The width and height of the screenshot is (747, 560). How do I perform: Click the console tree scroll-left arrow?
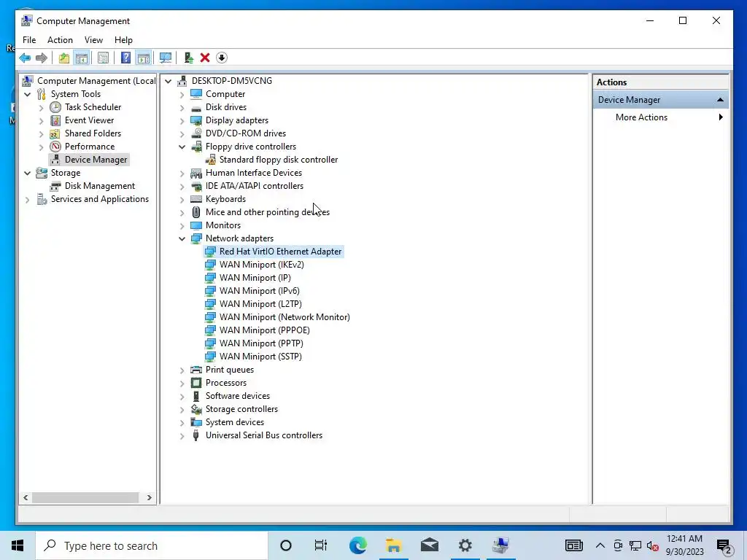click(x=26, y=497)
